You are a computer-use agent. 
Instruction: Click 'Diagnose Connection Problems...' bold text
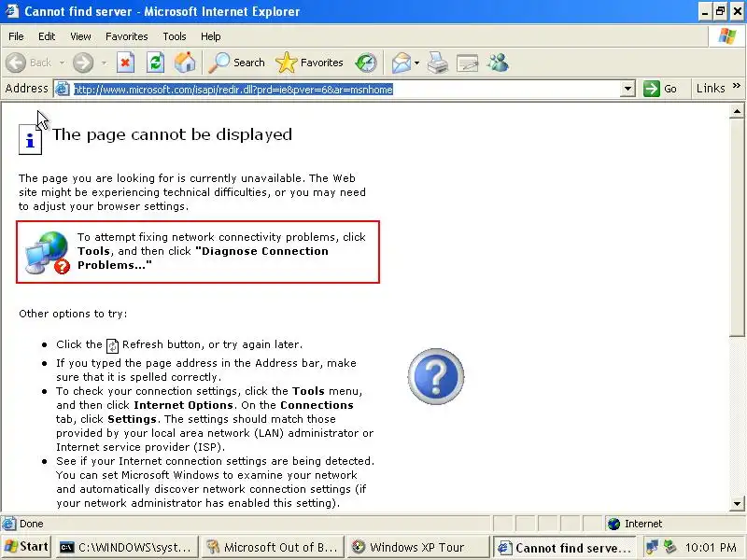click(x=203, y=259)
